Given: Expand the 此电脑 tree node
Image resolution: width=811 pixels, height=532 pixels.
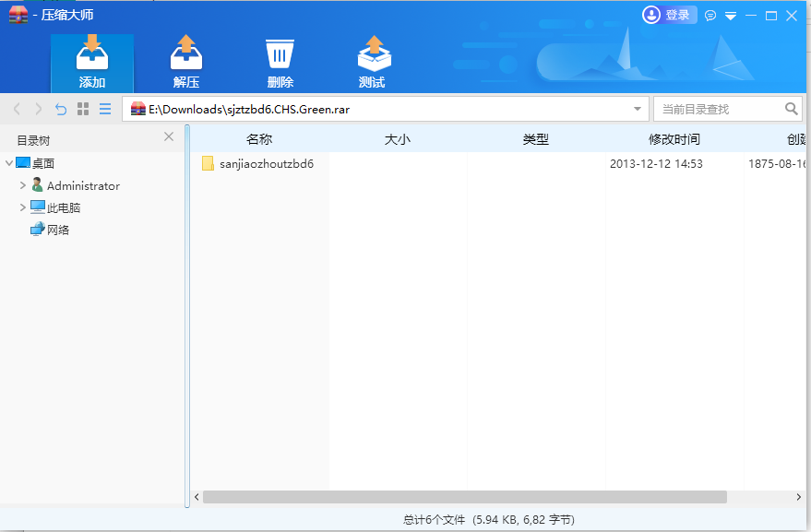Looking at the screenshot, I should click(22, 207).
